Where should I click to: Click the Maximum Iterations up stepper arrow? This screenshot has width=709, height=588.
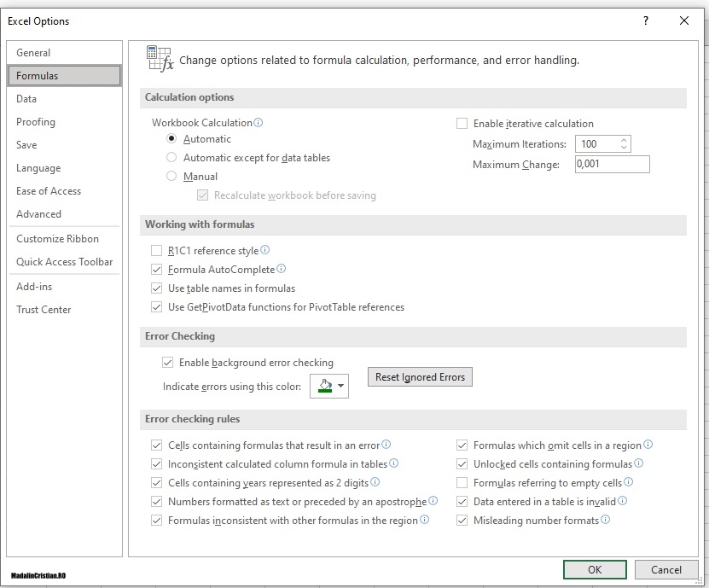624,139
